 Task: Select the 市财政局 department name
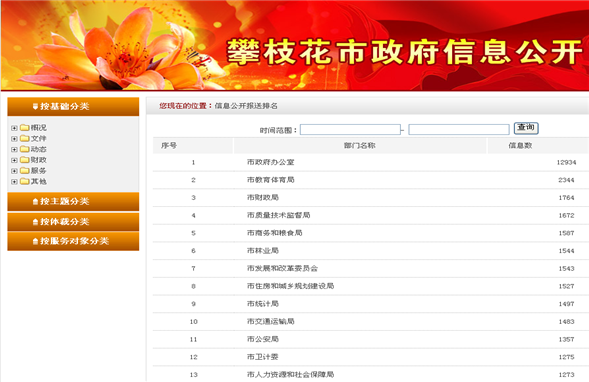[x=263, y=198]
